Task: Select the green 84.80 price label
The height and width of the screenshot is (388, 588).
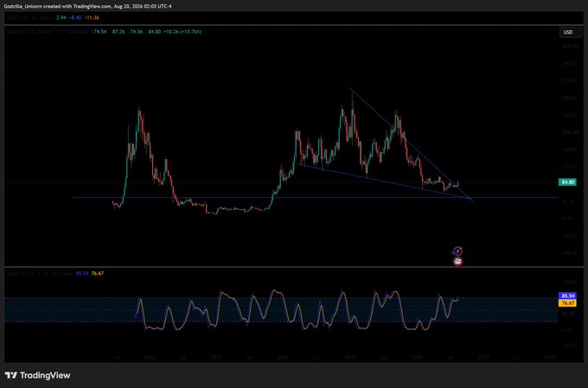Action: tap(567, 182)
